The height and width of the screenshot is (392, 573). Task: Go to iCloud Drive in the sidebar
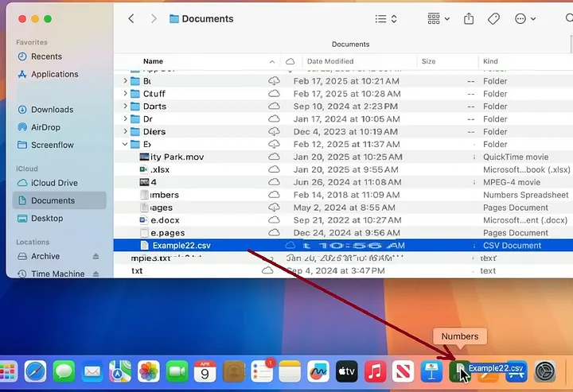(x=54, y=183)
